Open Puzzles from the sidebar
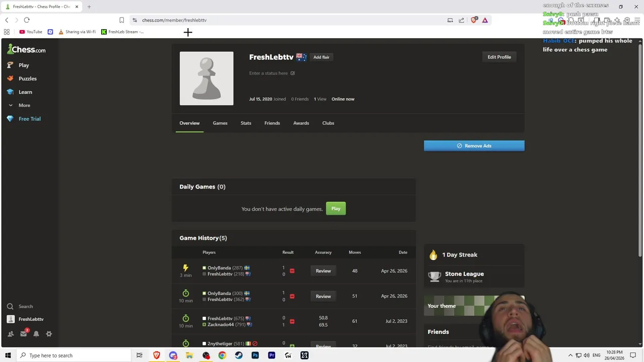This screenshot has height=362, width=644. 27,78
